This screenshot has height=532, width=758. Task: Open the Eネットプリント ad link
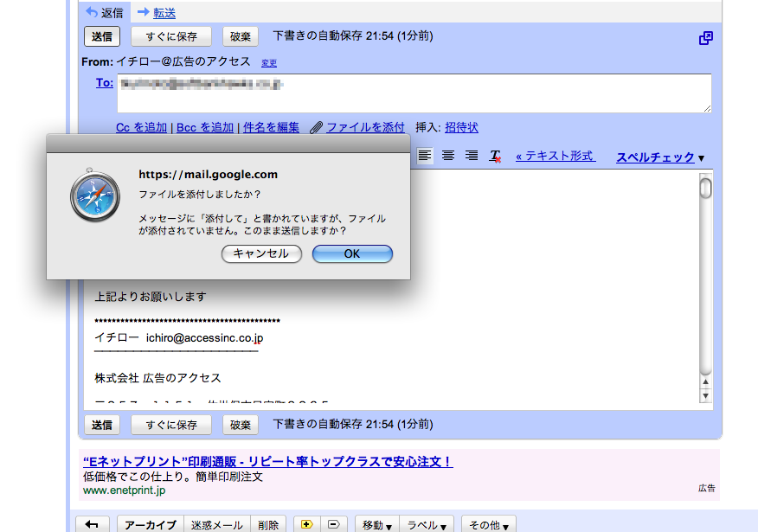(268, 461)
